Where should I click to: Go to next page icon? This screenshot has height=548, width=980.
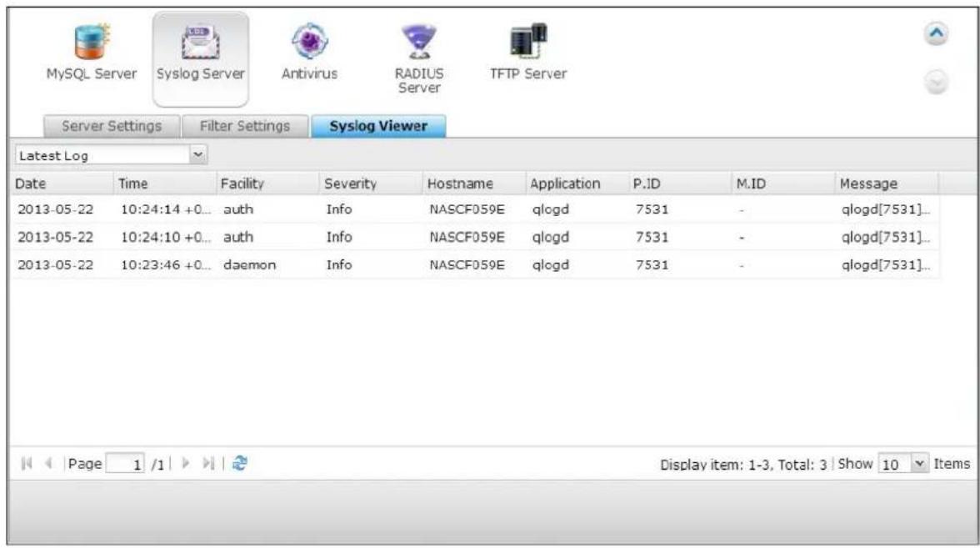185,464
